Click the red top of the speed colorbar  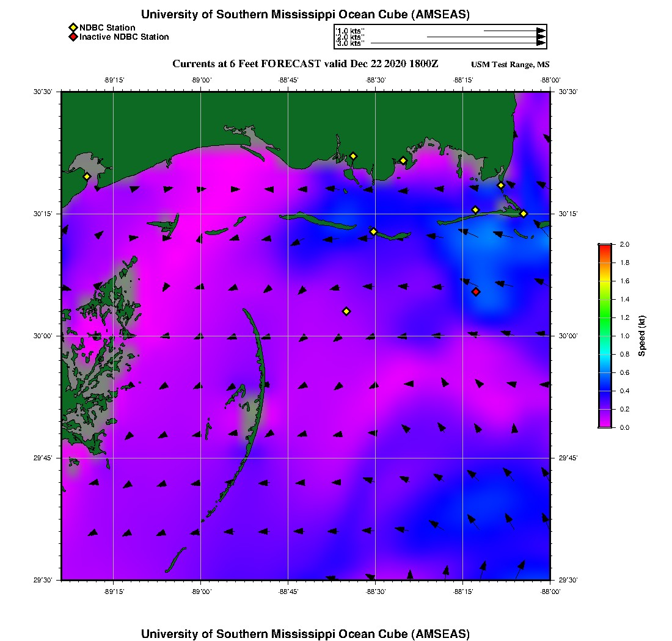click(x=605, y=246)
